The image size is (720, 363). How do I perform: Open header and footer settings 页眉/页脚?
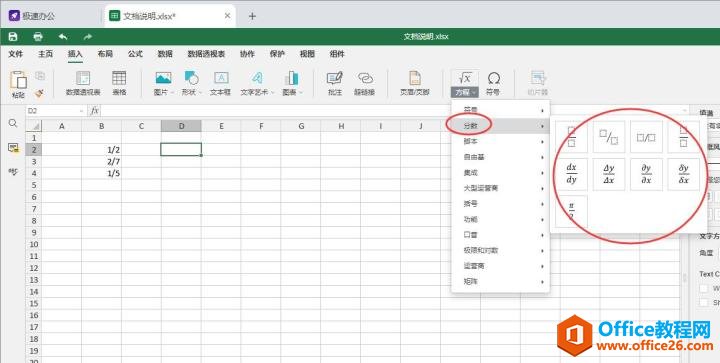(x=415, y=84)
